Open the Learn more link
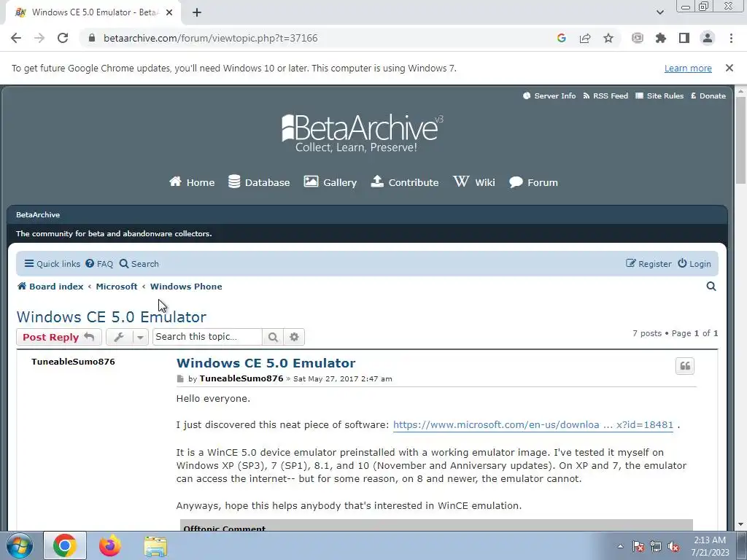 688,68
